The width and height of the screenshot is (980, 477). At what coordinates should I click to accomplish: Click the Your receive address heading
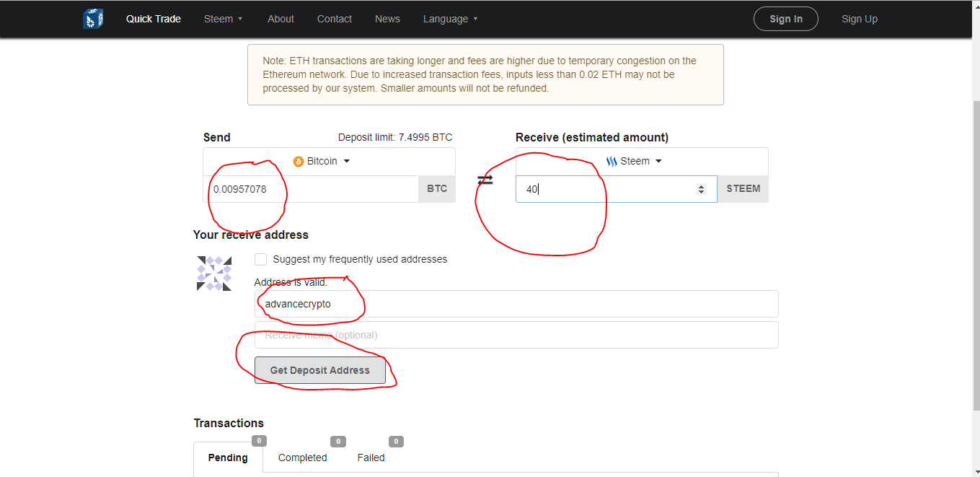click(251, 235)
